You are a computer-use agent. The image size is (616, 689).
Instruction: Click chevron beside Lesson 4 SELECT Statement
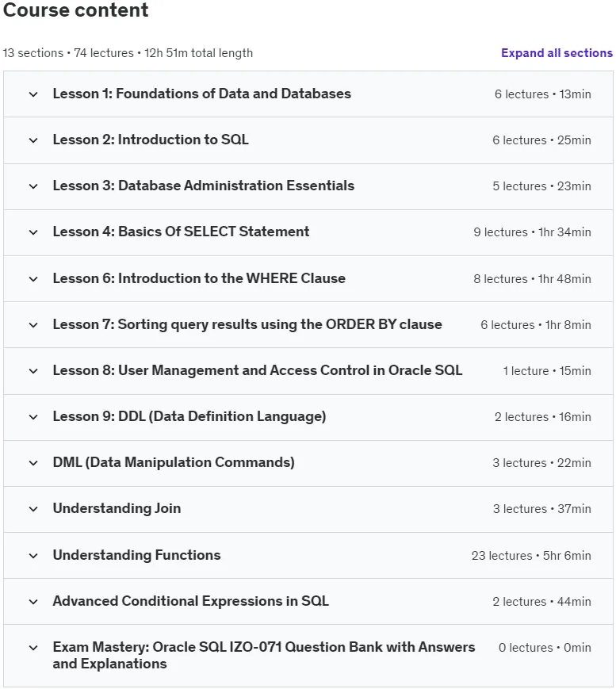(x=33, y=232)
